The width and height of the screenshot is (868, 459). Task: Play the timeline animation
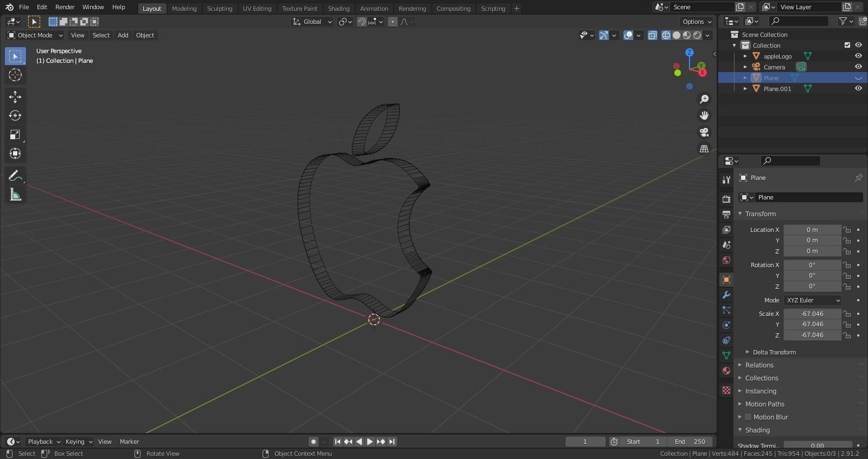click(x=369, y=442)
